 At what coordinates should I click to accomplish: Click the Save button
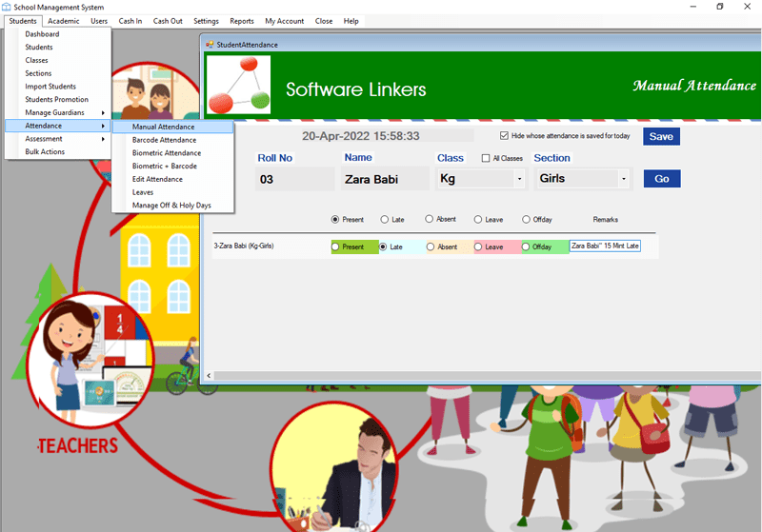661,136
